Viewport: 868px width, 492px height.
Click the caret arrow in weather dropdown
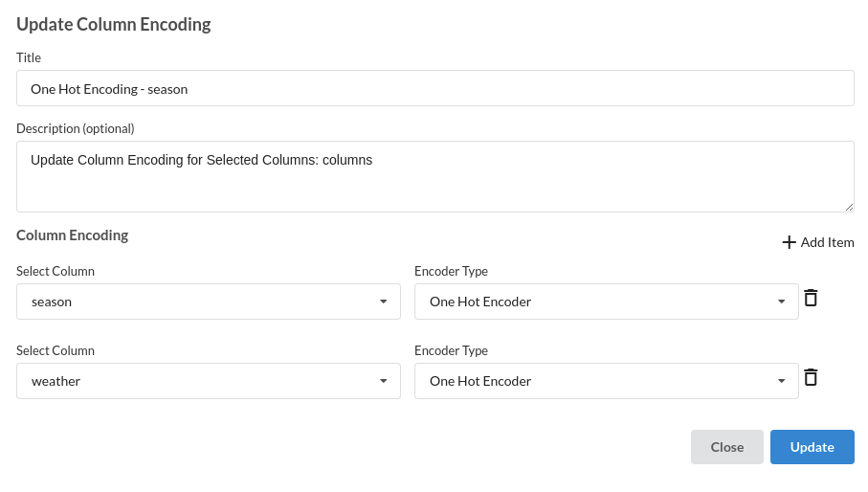click(383, 381)
